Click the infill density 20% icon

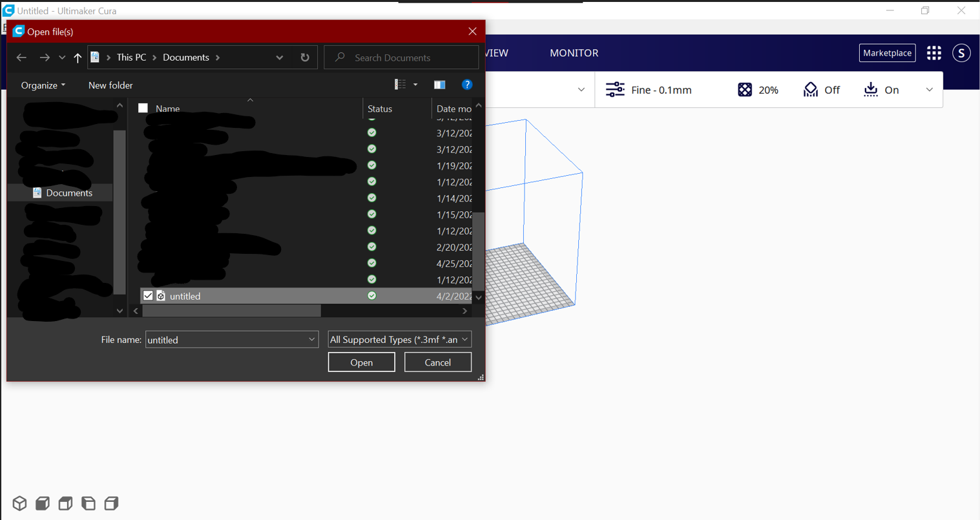pyautogui.click(x=744, y=90)
